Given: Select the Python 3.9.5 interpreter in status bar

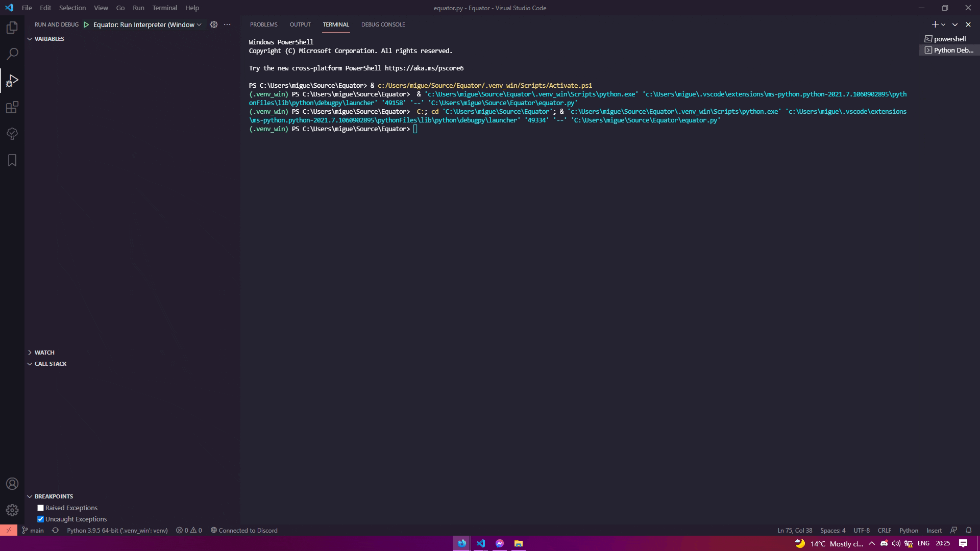Looking at the screenshot, I should (117, 530).
